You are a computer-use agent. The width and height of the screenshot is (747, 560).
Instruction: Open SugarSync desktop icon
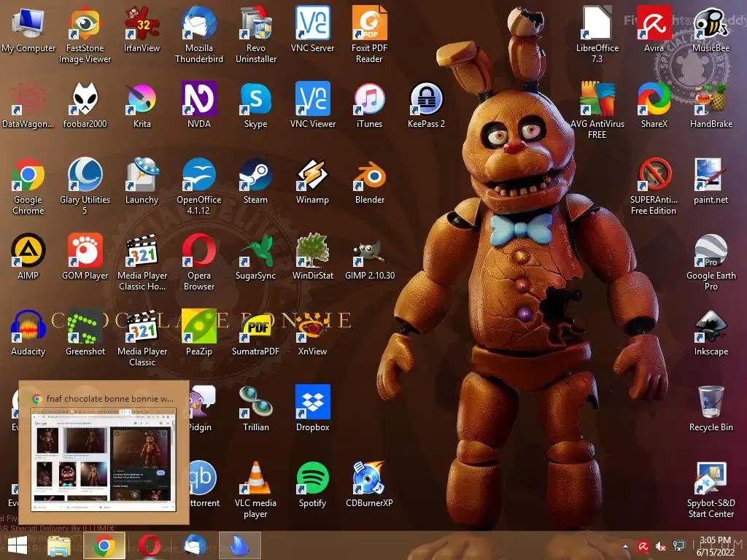(256, 257)
